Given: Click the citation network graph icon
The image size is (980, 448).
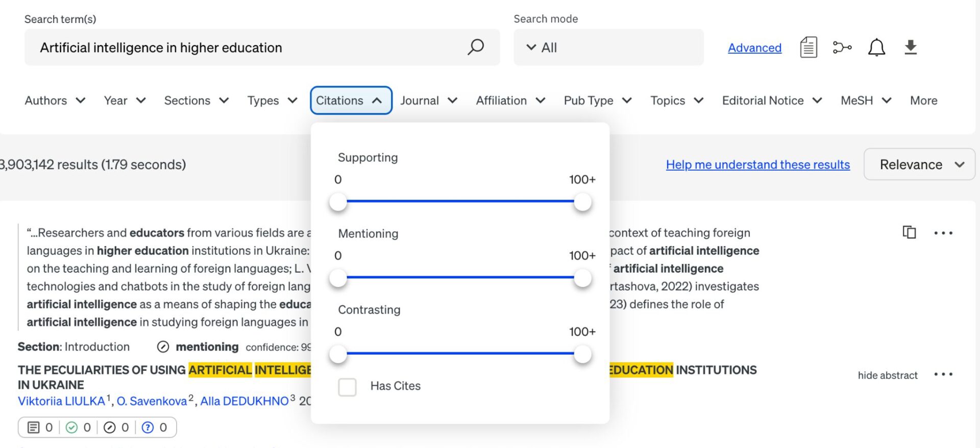Looking at the screenshot, I should (842, 48).
